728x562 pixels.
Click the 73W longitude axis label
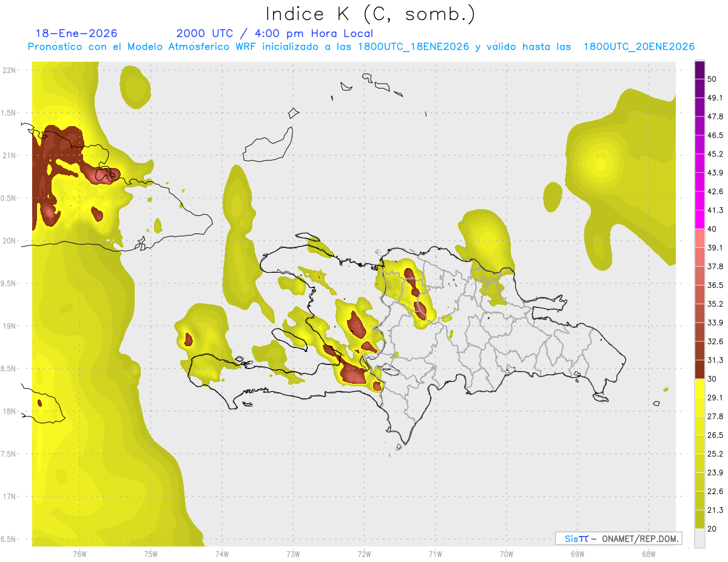click(x=293, y=554)
